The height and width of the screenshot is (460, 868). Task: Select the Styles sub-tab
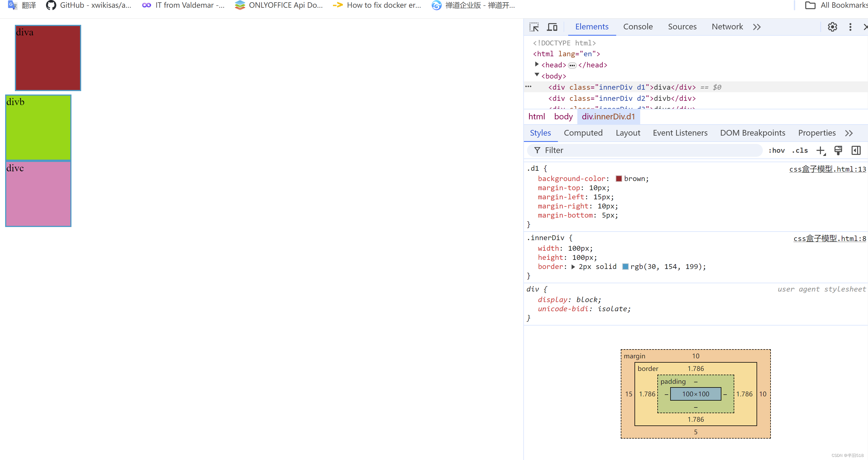tap(540, 133)
